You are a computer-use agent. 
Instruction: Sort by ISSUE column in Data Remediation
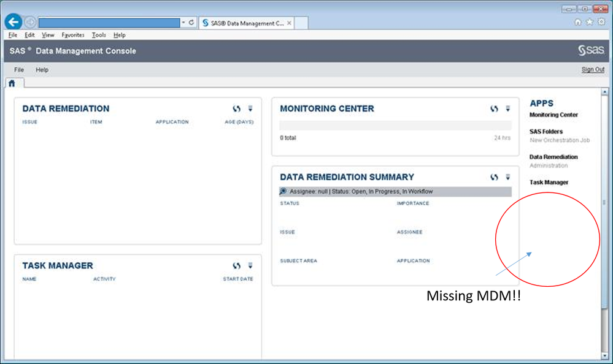tap(29, 122)
